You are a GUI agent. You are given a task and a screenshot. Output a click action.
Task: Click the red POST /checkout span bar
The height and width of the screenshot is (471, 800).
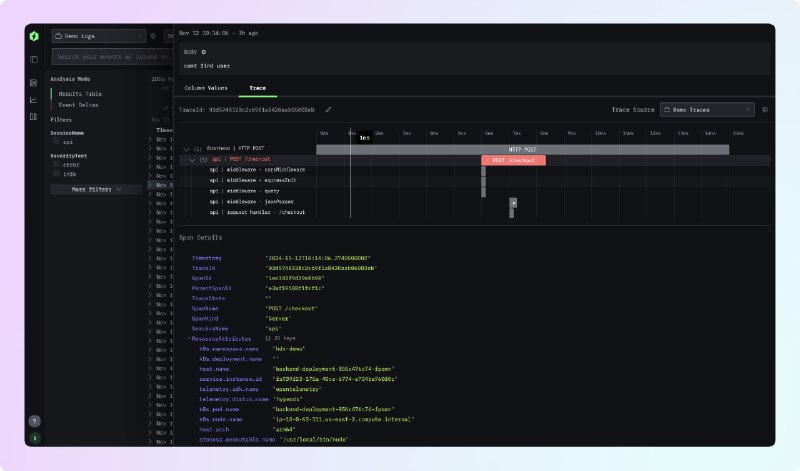point(513,160)
